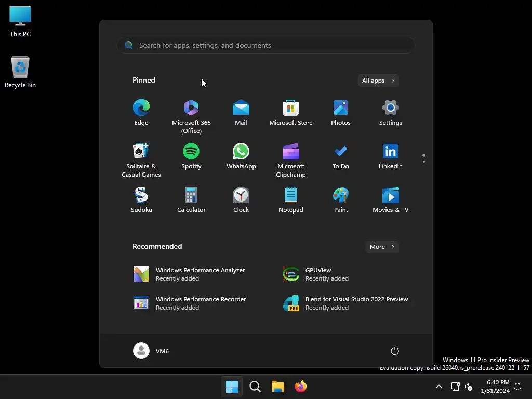532x399 pixels.
Task: Open the clock and date flyout
Action: [x=495, y=387]
